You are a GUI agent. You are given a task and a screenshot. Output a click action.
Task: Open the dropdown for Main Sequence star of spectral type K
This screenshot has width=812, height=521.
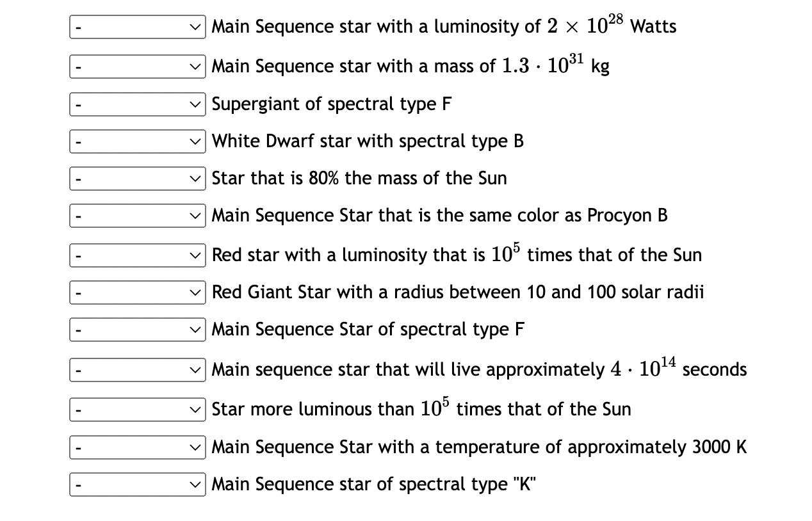click(137, 484)
